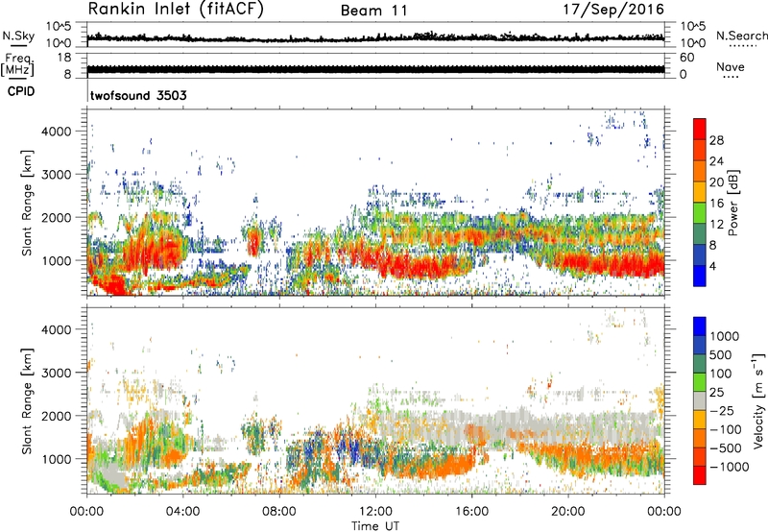Click the "N.Search" legend label
The height and width of the screenshot is (532, 768).
click(x=741, y=36)
